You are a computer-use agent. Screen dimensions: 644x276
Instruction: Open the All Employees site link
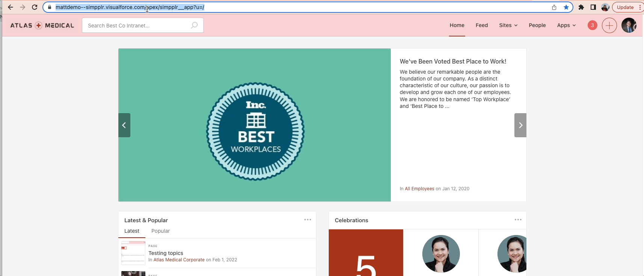click(x=419, y=189)
